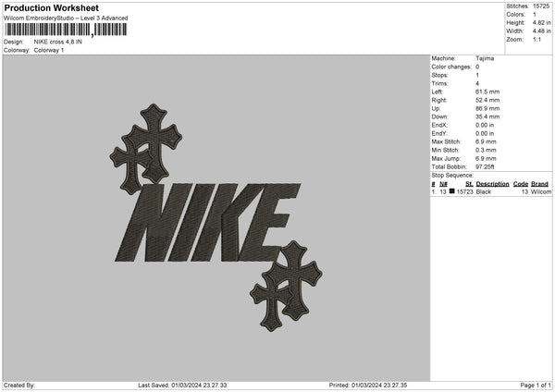Viewport: 555px width, 392px height.
Task: Click the 'Production Worksheet' title
Action: pos(51,7)
